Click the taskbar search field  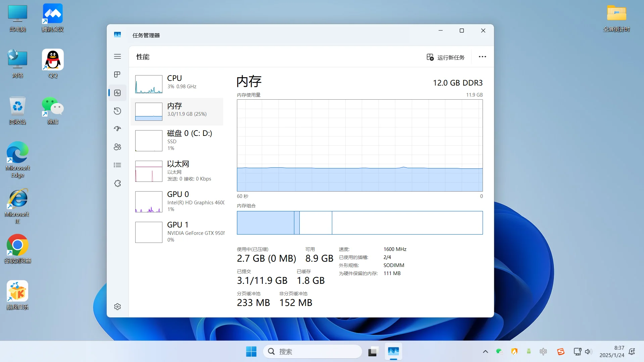coord(312,351)
